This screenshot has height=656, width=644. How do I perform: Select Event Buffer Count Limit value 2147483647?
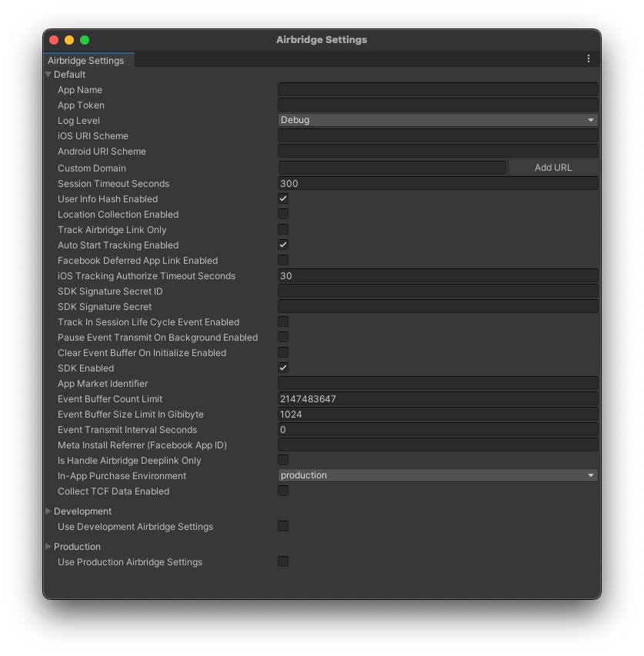tap(438, 398)
